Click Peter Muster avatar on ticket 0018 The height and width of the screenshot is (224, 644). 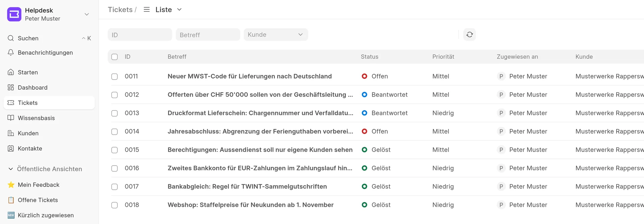coord(501,205)
